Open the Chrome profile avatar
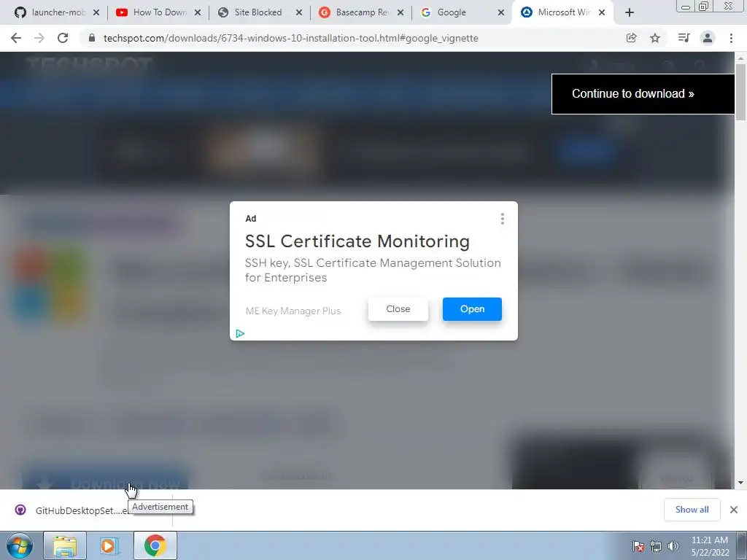Viewport: 747px width, 560px height. [708, 38]
